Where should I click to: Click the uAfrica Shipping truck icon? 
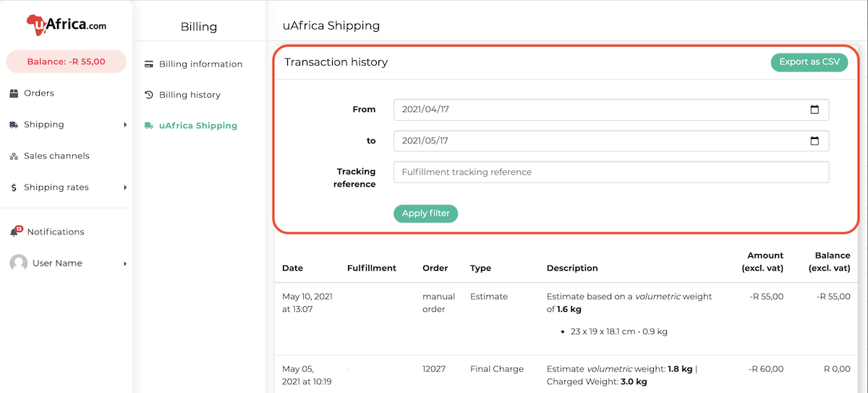(149, 126)
